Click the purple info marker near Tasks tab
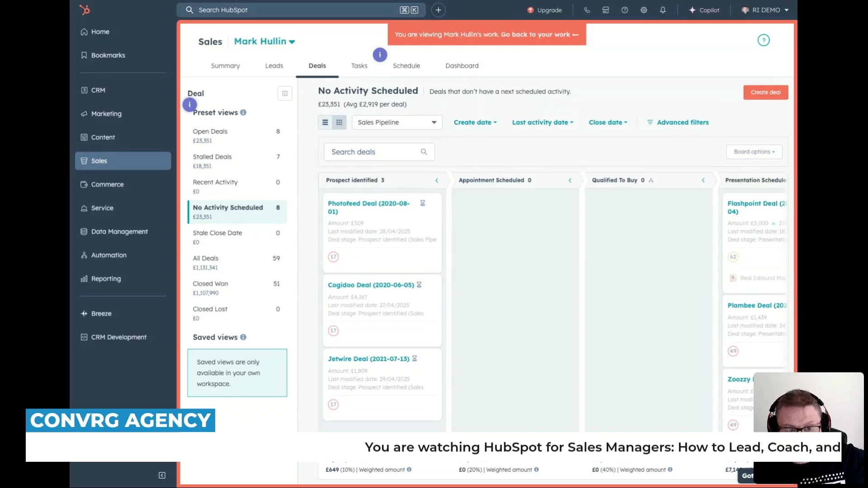The height and width of the screenshot is (488, 868). point(380,55)
